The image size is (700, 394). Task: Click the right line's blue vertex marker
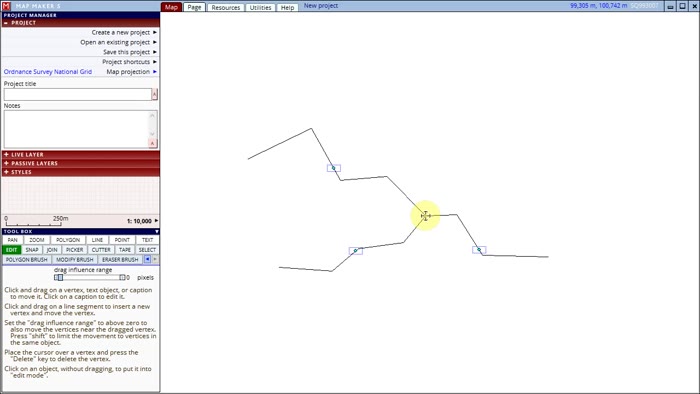[x=479, y=250]
